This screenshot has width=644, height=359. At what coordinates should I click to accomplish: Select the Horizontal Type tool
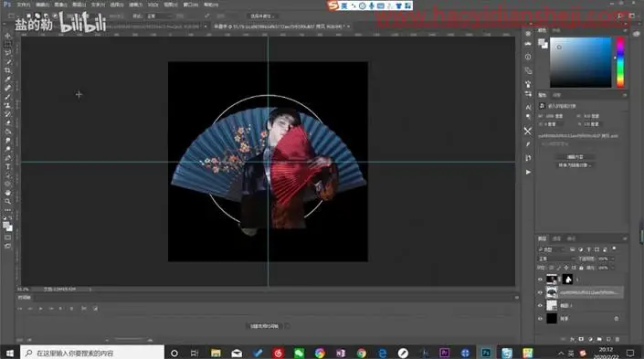7,167
